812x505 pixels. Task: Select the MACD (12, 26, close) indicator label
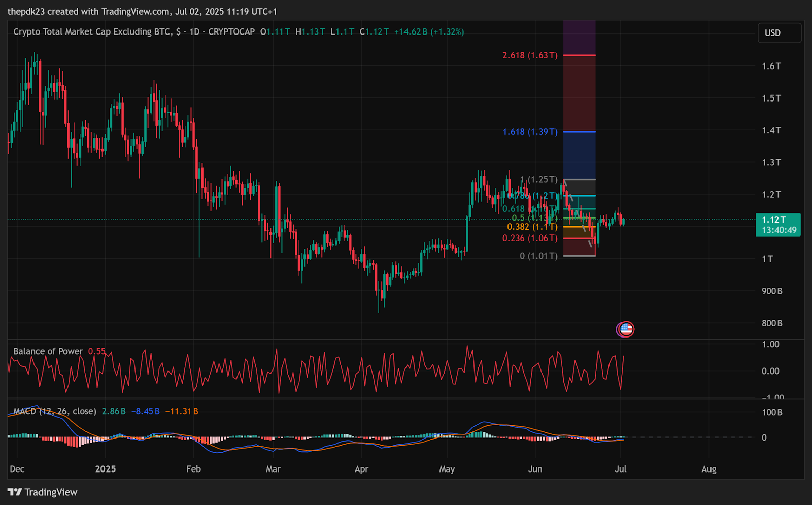pos(55,411)
